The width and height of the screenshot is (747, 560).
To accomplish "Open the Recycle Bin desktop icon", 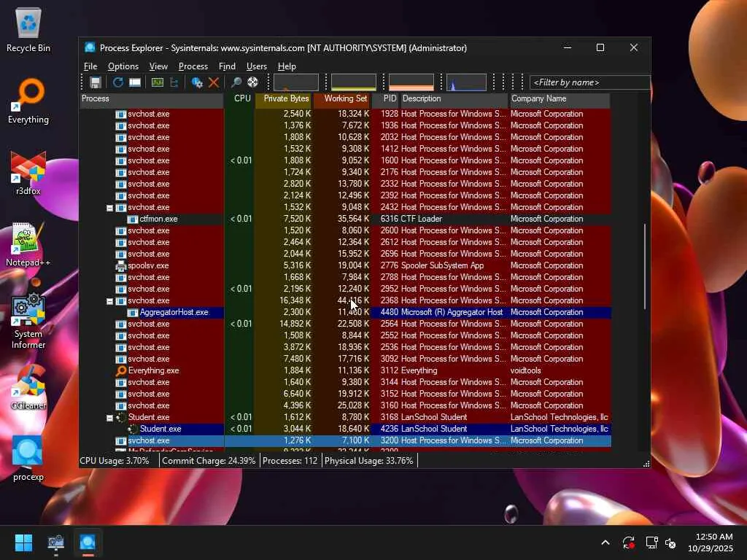I will point(28,29).
